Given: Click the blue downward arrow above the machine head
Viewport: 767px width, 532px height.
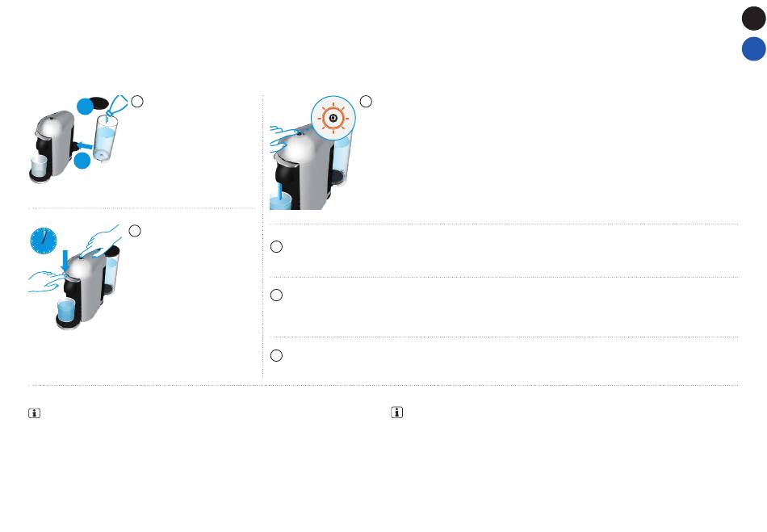Looking at the screenshot, I should coord(65,261).
